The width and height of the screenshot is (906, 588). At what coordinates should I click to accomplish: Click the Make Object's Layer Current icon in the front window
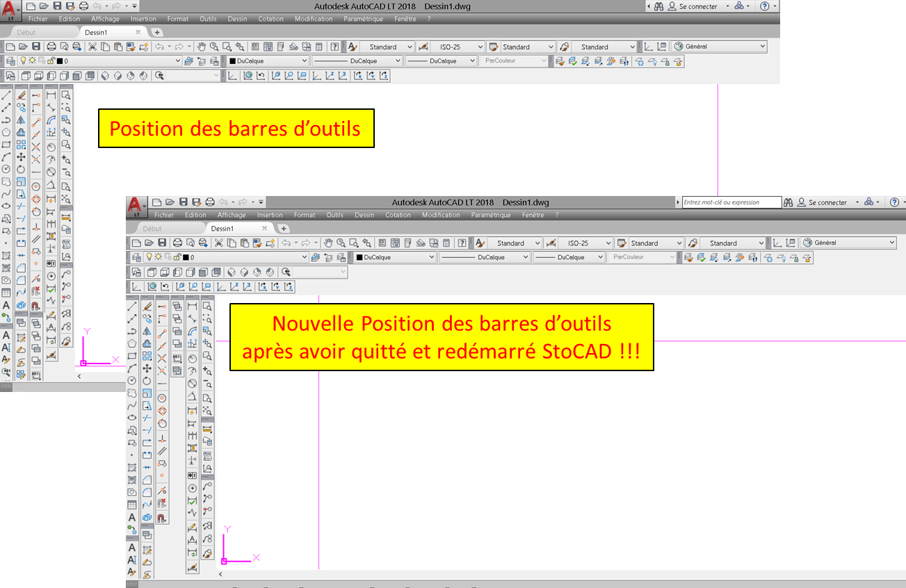coord(316,258)
